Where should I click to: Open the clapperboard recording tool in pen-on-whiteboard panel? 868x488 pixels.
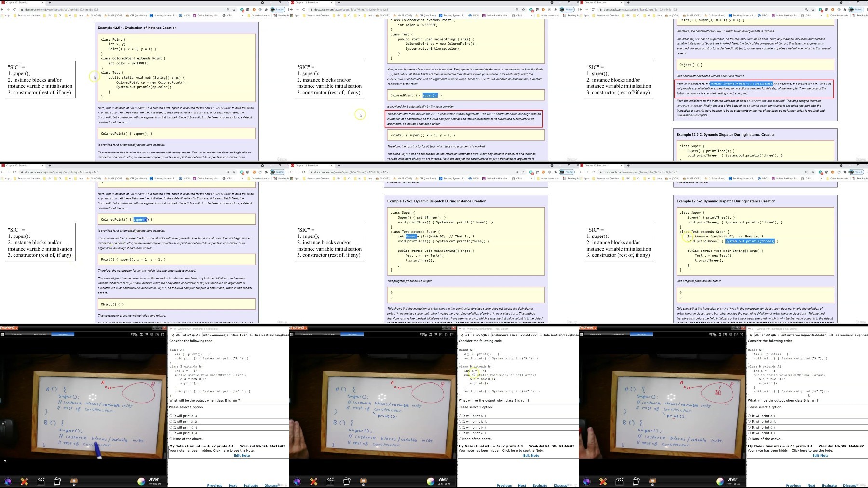click(x=41, y=481)
